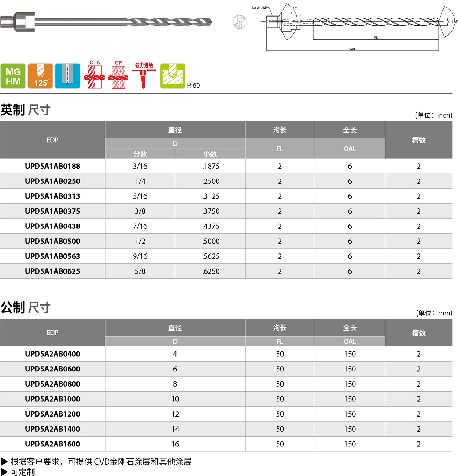This screenshot has height=476, width=458.
Task: Select part number UPD5A1AB0375
Action: [52, 211]
